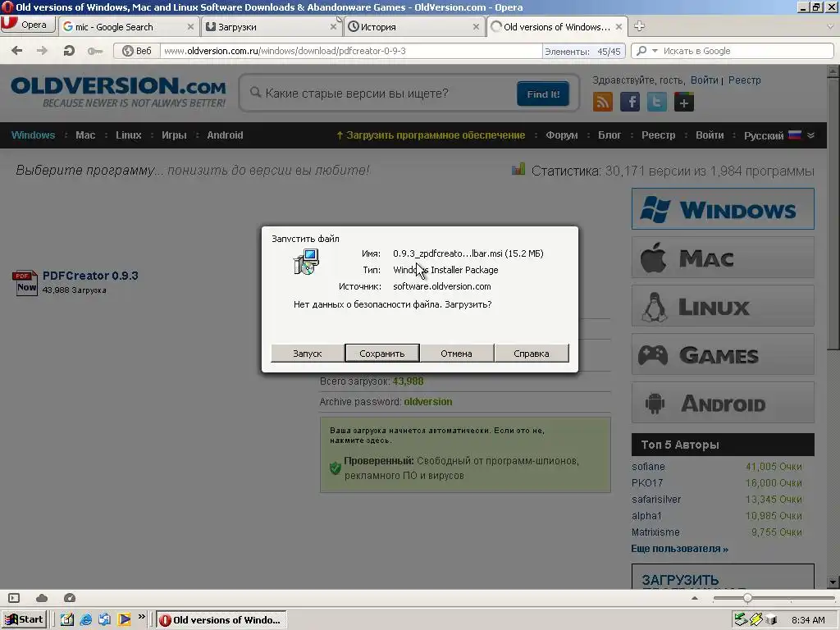This screenshot has width=840, height=630.
Task: Click the Opera Turbo gauge icon
Action: click(x=70, y=598)
